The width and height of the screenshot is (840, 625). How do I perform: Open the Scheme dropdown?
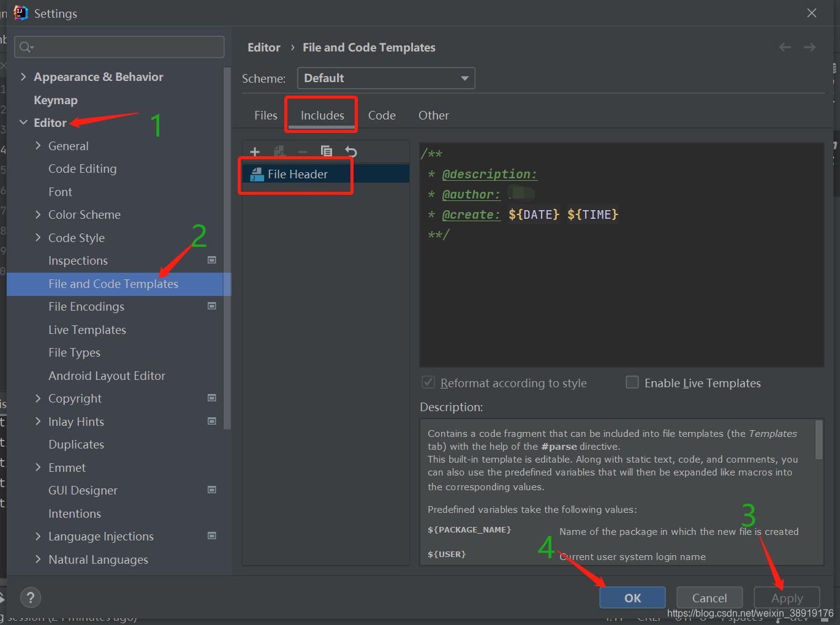[x=386, y=78]
